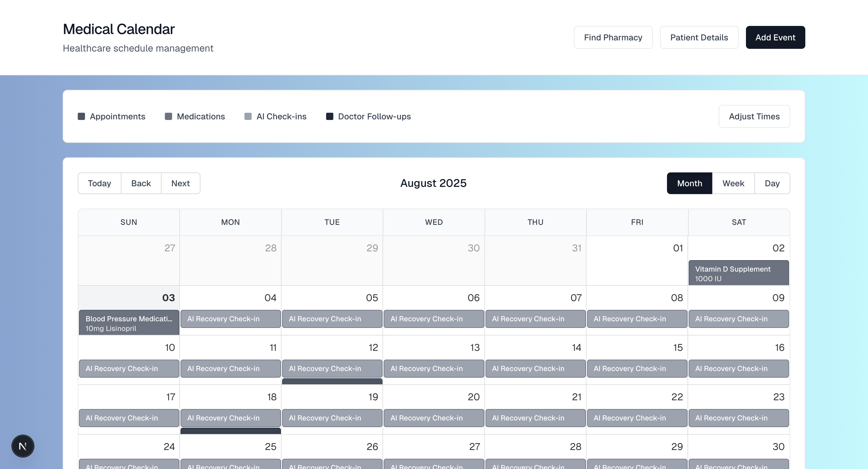Select date number 15 in the calendar
Image resolution: width=868 pixels, height=469 pixels.
point(678,347)
